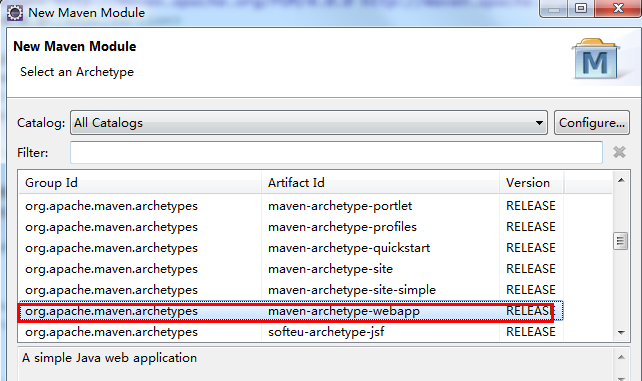Close the New Maven Module dialog

coord(618,8)
